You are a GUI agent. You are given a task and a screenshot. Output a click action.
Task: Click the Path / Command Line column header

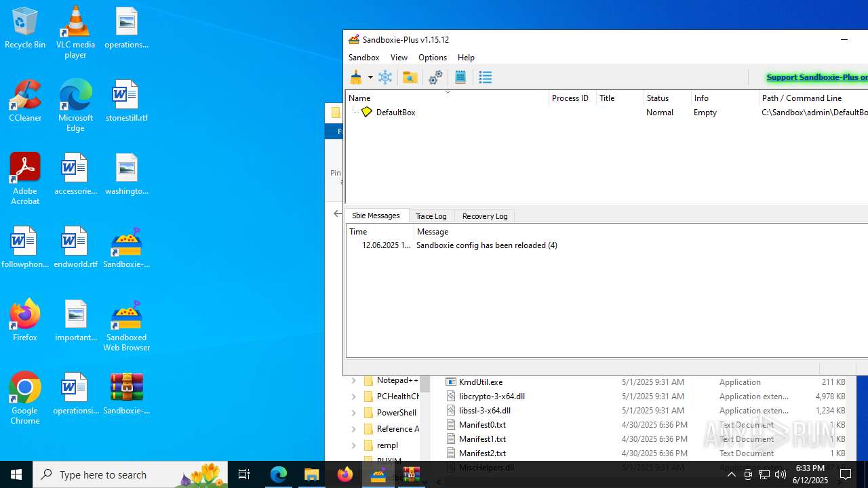[814, 98]
